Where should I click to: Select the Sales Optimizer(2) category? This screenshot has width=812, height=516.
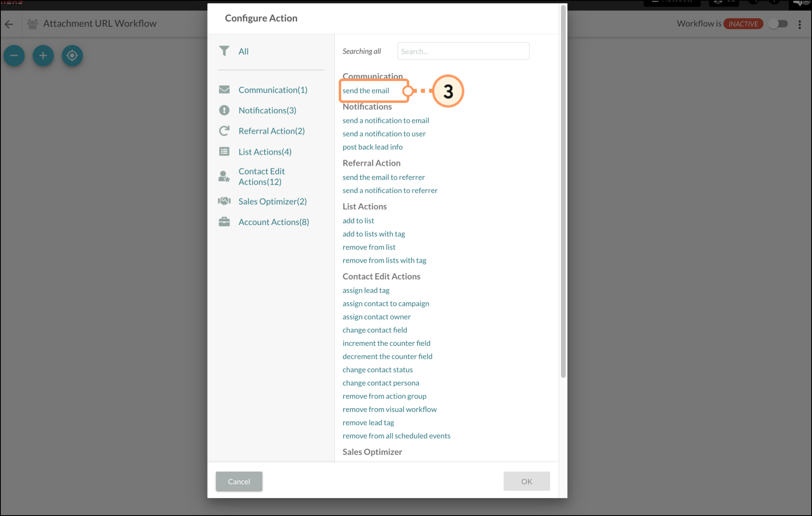point(273,201)
